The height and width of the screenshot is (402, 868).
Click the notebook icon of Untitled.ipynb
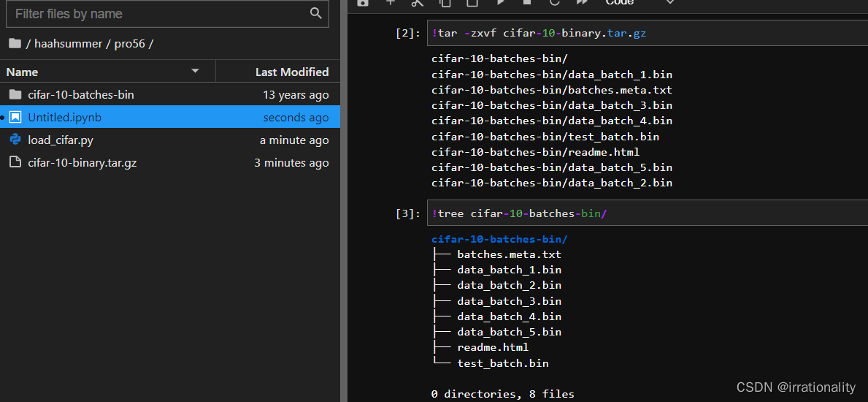(15, 117)
